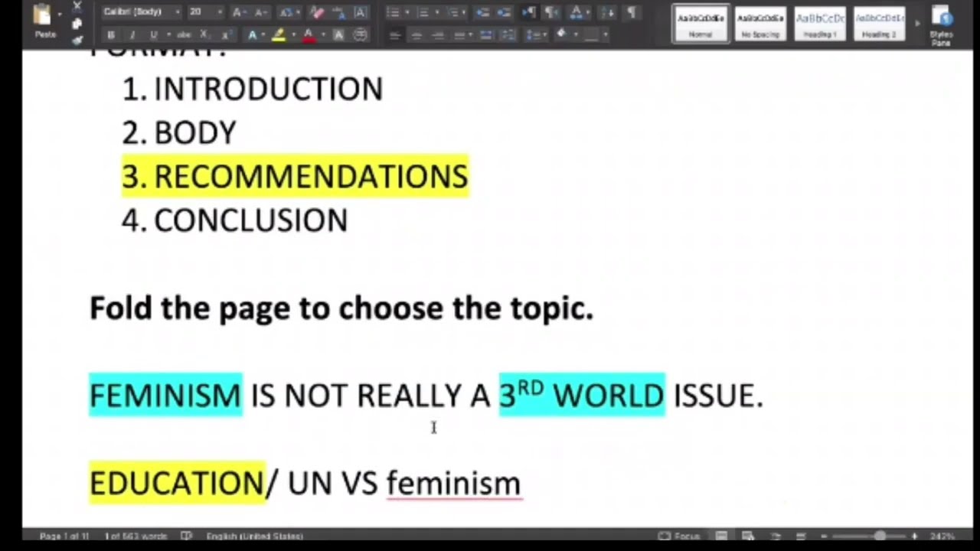Click the Text Effects blue A icon
Image resolution: width=980 pixels, height=551 pixels.
pos(252,35)
